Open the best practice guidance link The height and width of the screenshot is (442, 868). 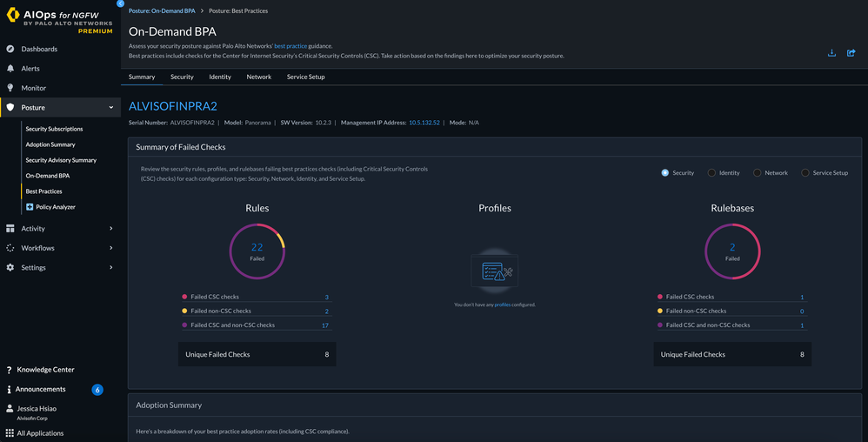[291, 46]
